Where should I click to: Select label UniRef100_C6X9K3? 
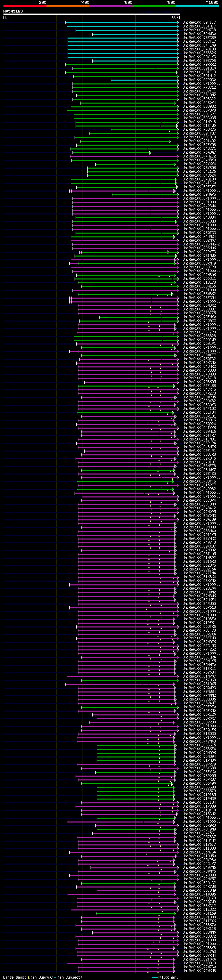pyautogui.click(x=199, y=825)
